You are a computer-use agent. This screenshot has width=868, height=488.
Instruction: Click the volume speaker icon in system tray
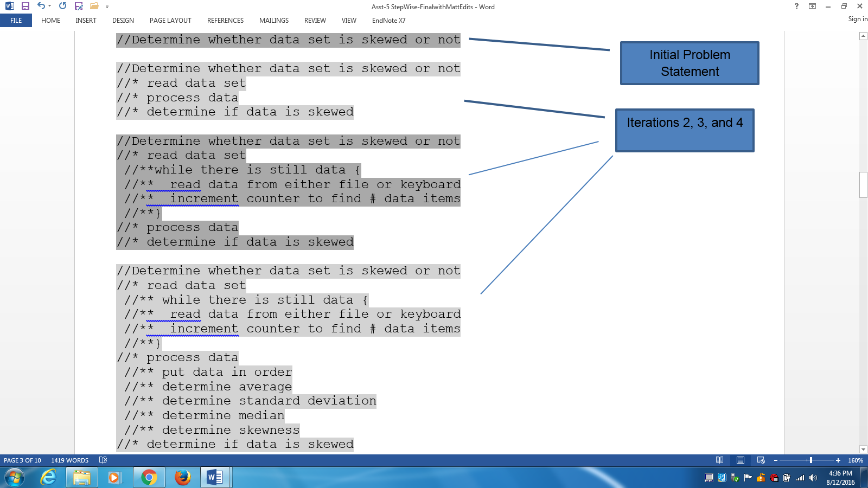(x=813, y=478)
